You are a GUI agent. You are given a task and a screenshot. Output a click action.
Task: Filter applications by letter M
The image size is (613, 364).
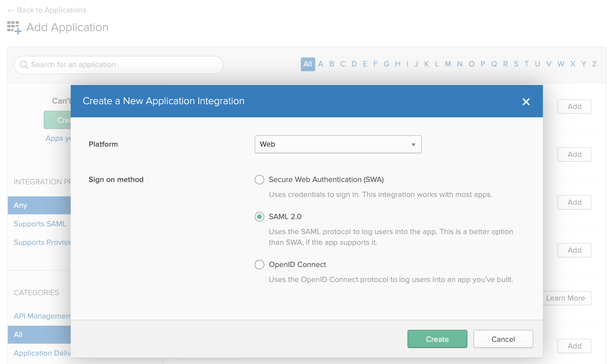click(x=448, y=64)
